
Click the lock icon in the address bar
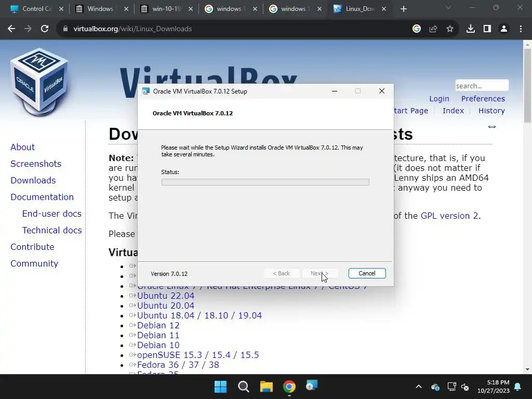65,29
